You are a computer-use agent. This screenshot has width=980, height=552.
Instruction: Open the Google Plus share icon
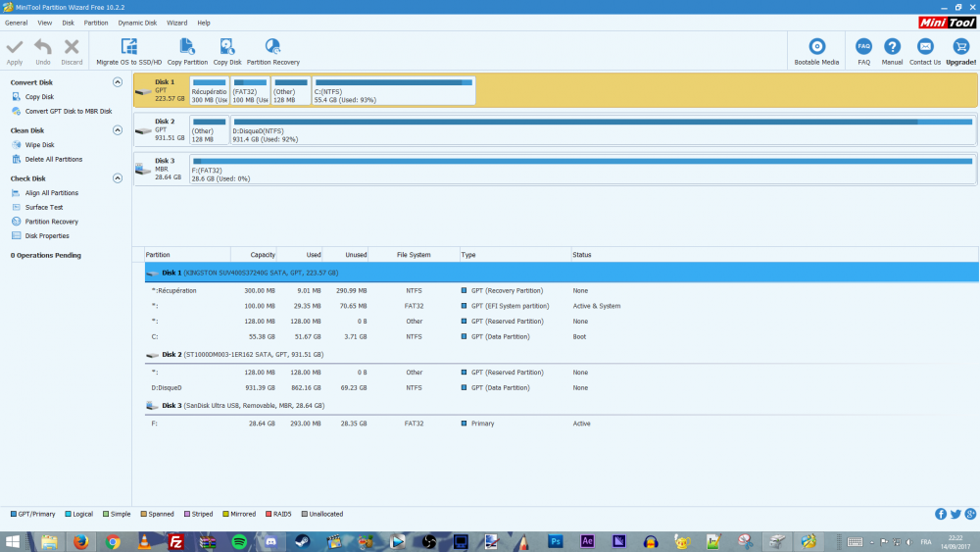970,514
